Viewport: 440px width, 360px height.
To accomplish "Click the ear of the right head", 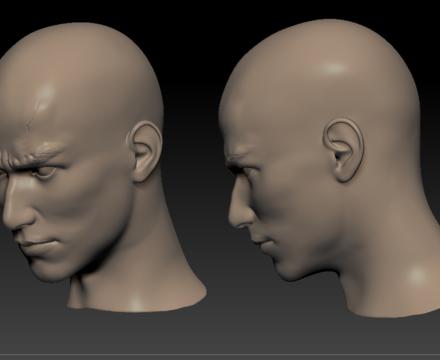I will click(343, 150).
